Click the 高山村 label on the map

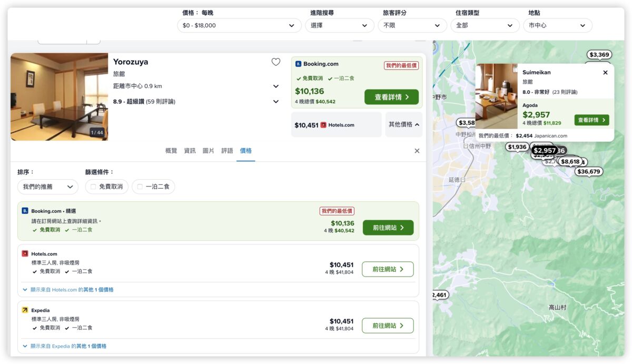click(557, 307)
